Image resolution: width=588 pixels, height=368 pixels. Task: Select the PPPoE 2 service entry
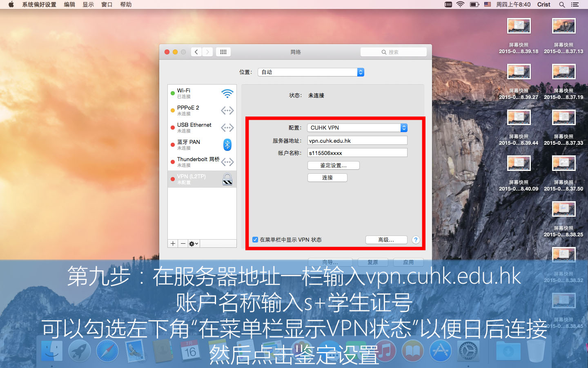pos(202,110)
